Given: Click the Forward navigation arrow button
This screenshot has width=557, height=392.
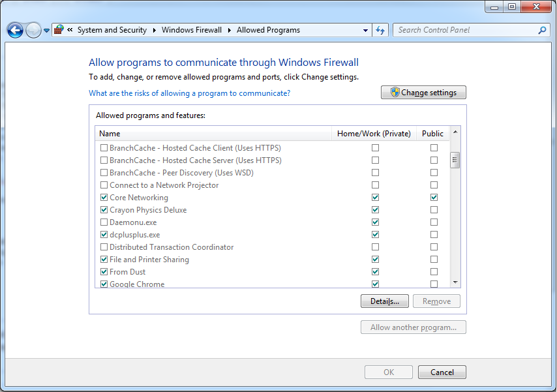Looking at the screenshot, I should [34, 30].
